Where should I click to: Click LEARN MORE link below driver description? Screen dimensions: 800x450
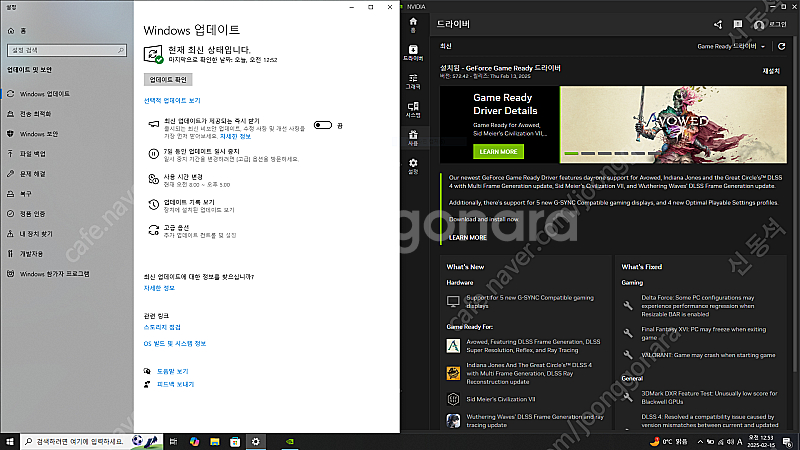click(467, 238)
